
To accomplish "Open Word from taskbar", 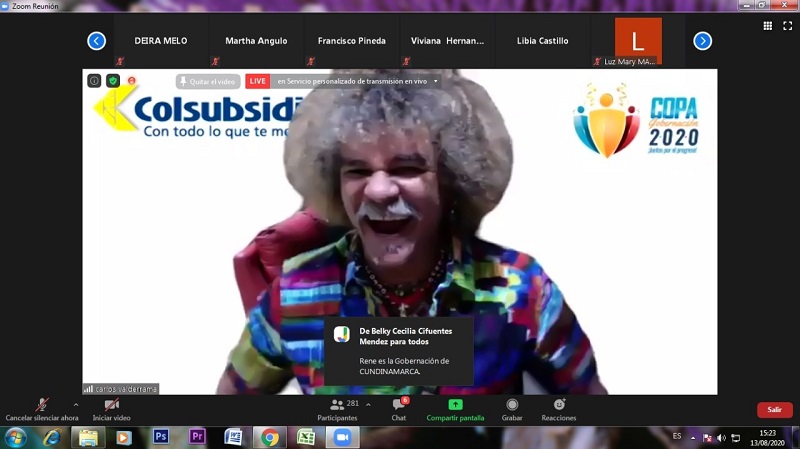I will [233, 437].
